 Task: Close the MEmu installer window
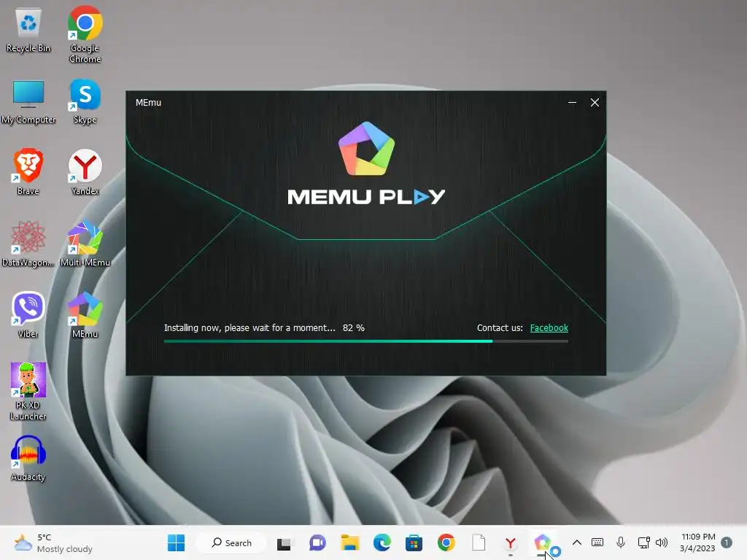(x=595, y=102)
